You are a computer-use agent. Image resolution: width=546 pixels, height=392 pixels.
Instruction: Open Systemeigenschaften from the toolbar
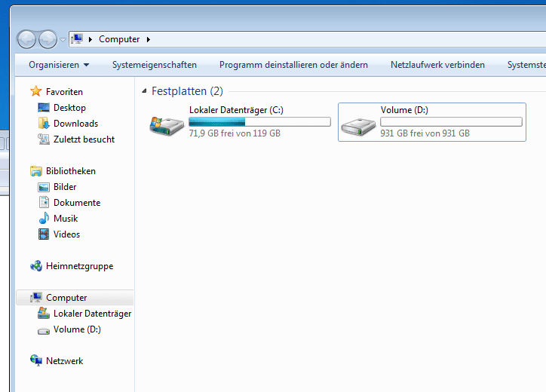tap(155, 65)
